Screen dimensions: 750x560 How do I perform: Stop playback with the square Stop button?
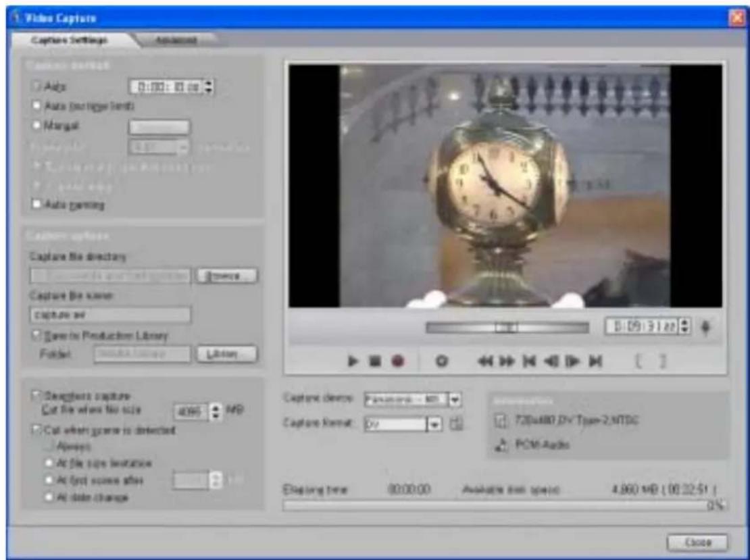pos(375,361)
